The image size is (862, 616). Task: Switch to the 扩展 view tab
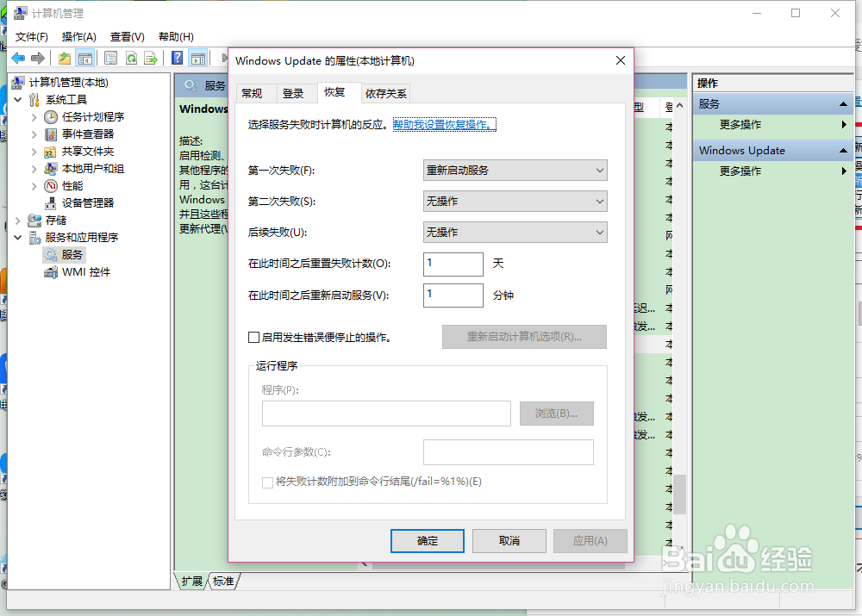point(192,582)
